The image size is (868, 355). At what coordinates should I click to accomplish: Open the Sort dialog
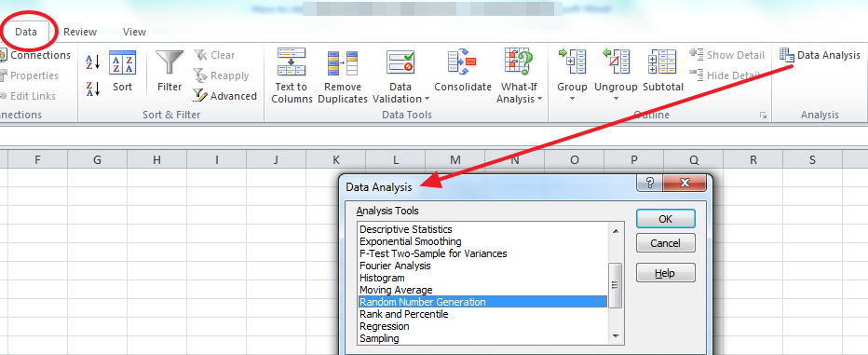(122, 71)
